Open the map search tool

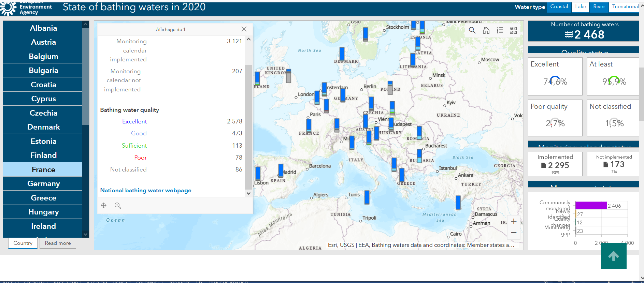[x=472, y=30]
